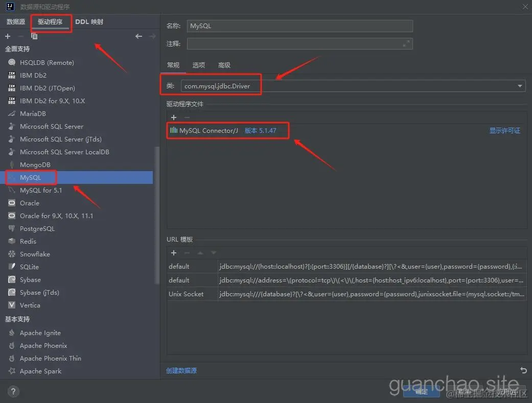The width and height of the screenshot is (532, 403).
Task: Expand the comment field with expand icon
Action: point(406,44)
